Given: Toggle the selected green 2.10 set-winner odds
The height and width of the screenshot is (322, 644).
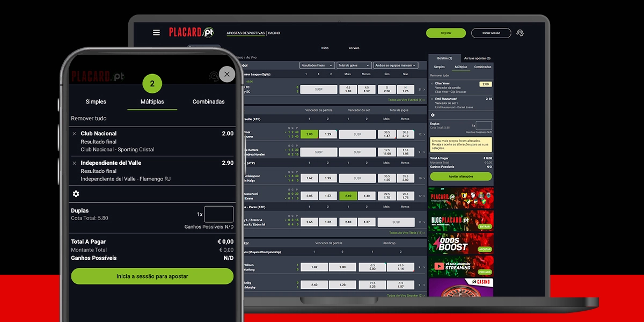Looking at the screenshot, I should point(348,196).
